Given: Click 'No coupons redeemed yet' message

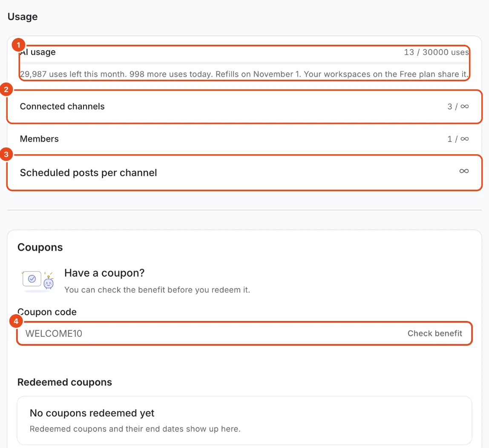Looking at the screenshot, I should pyautogui.click(x=92, y=413).
